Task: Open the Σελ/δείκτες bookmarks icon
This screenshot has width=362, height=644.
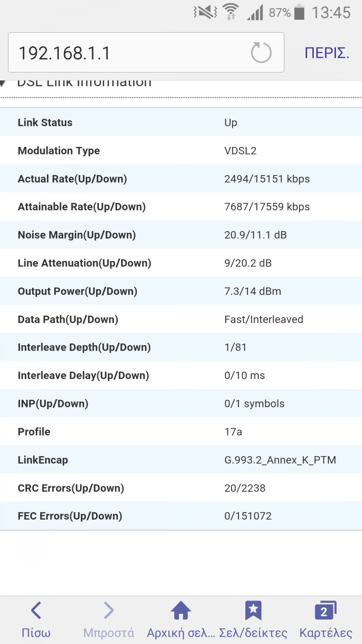Action: (253, 610)
